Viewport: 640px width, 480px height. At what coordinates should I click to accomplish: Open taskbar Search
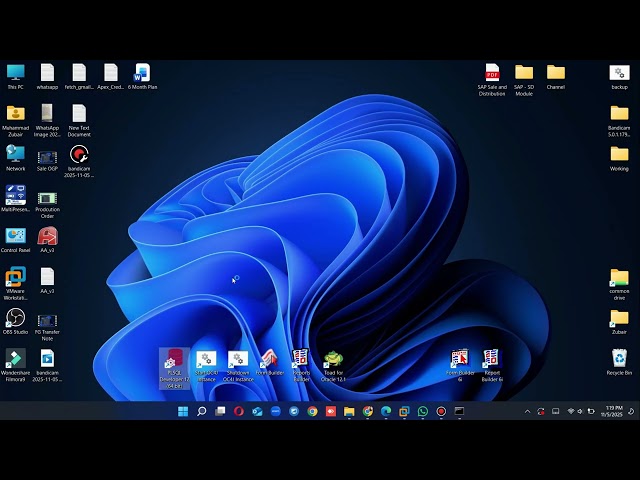pyautogui.click(x=202, y=411)
